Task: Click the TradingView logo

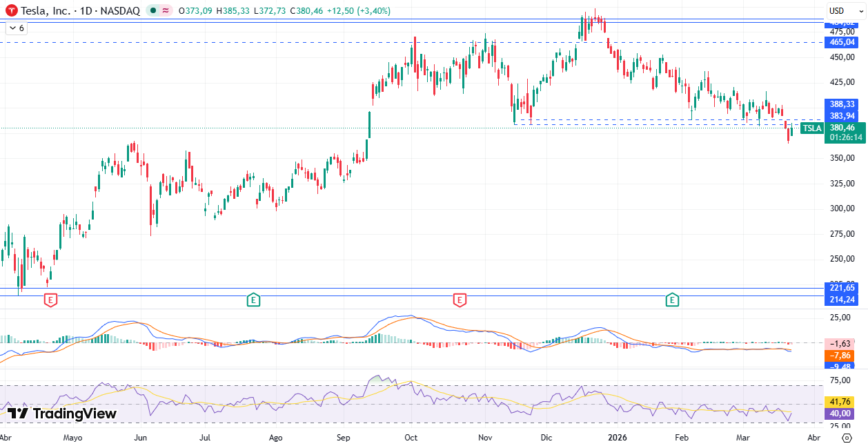Action: click(62, 414)
